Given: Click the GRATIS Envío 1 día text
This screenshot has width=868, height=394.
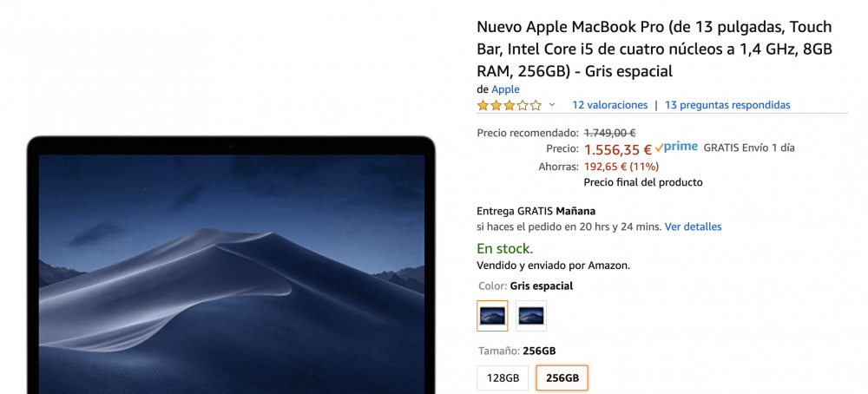Looking at the screenshot, I should pos(749,148).
